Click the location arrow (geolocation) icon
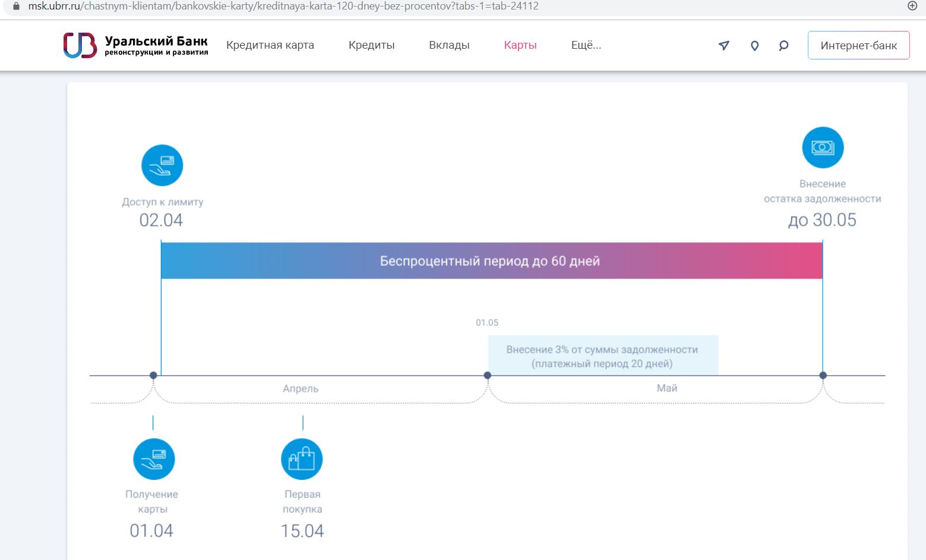 pyautogui.click(x=723, y=45)
